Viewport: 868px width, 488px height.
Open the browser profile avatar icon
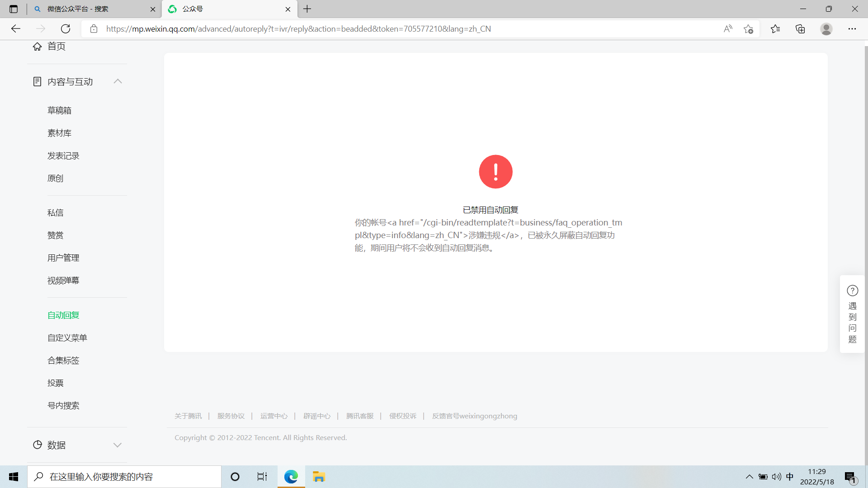(x=826, y=29)
